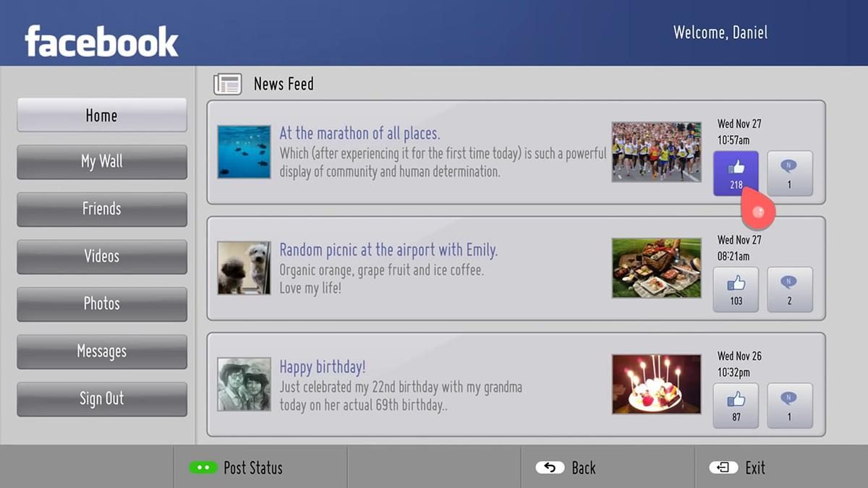
Task: Open the post titled Happy birthday!
Action: tap(323, 367)
